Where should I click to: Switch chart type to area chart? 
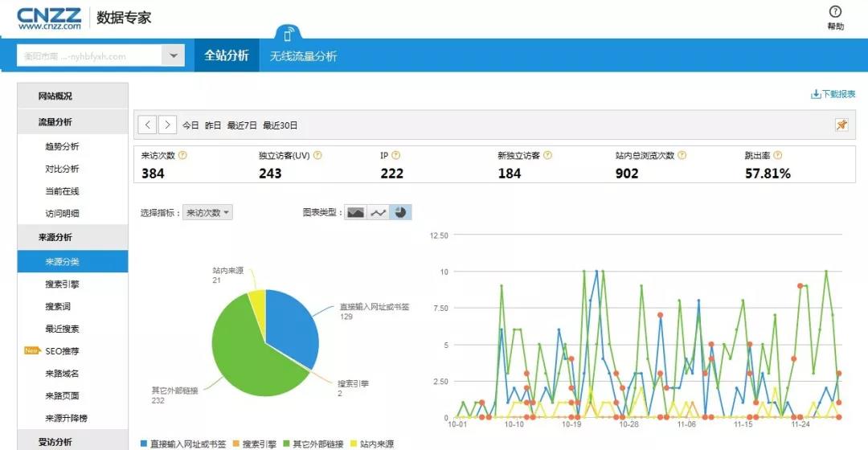coord(355,213)
